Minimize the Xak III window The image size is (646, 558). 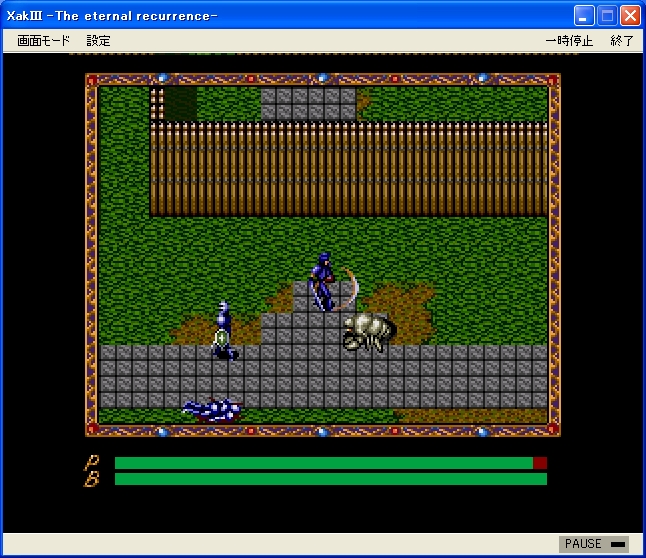pyautogui.click(x=584, y=16)
